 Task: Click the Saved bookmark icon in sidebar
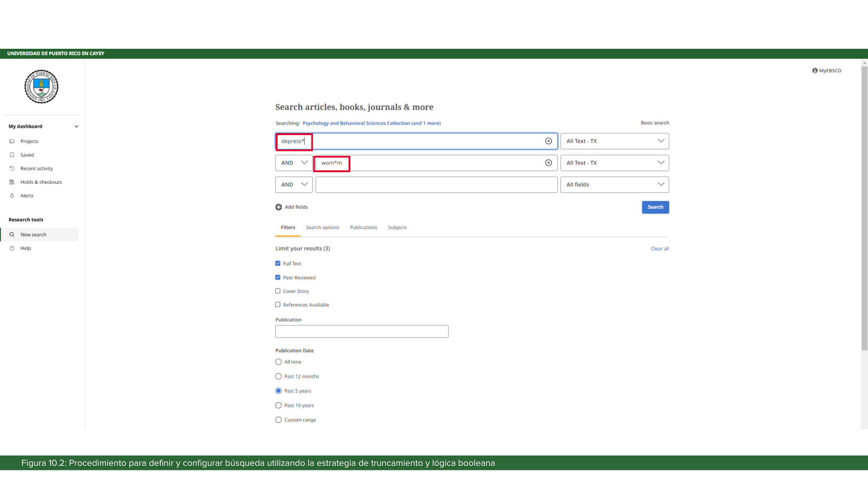click(13, 155)
